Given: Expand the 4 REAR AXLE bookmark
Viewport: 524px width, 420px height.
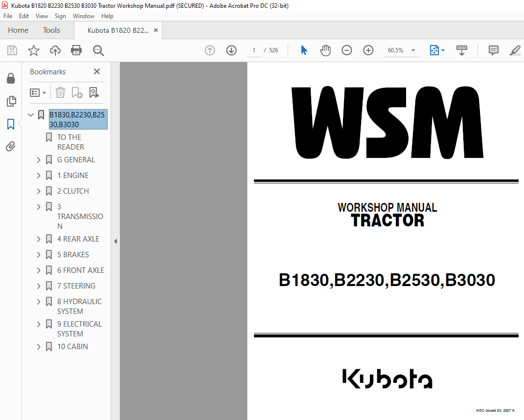Looking at the screenshot, I should pos(39,239).
